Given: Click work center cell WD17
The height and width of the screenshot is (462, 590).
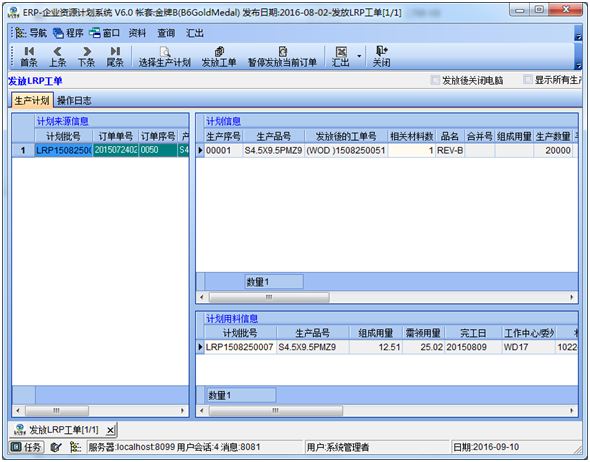Looking at the screenshot, I should (x=528, y=347).
